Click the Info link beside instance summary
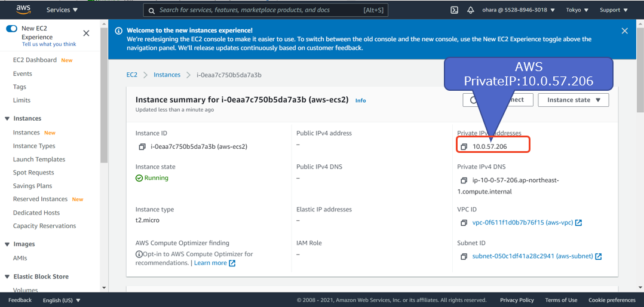 point(361,100)
